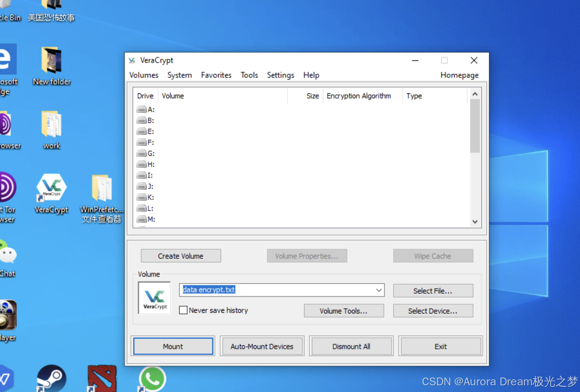Image resolution: width=580 pixels, height=392 pixels.
Task: Click the drive list scrollbar thumb
Action: pos(475,126)
